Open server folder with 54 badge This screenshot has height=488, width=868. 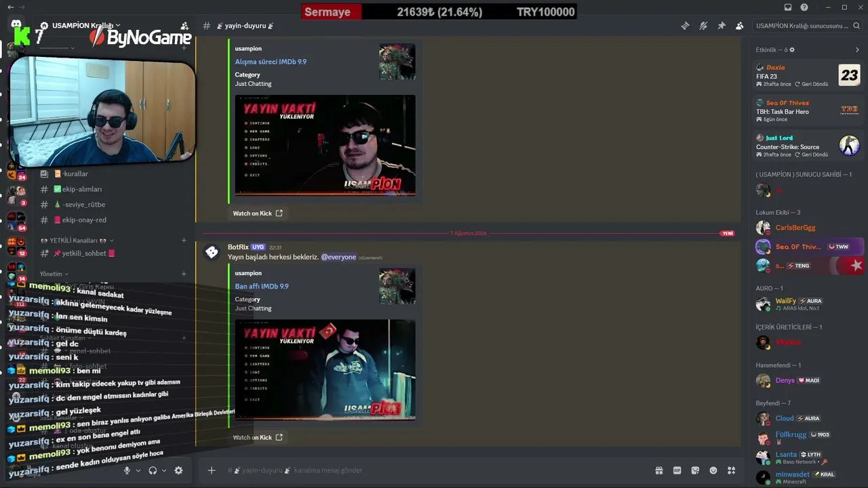point(16,222)
